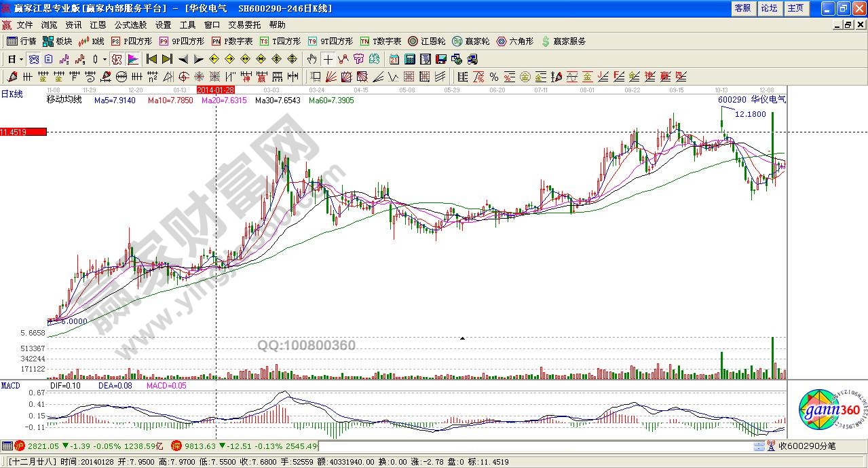Jump to first bar with skip-to-start arrow

tap(151, 59)
